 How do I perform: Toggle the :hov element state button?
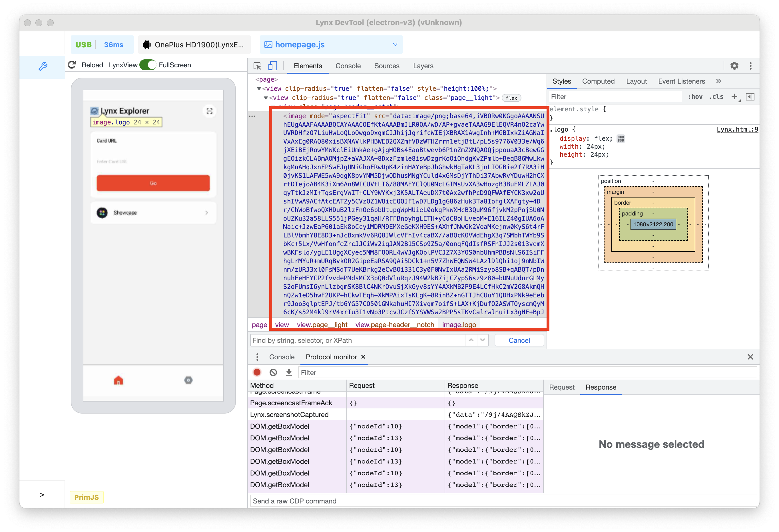(695, 97)
